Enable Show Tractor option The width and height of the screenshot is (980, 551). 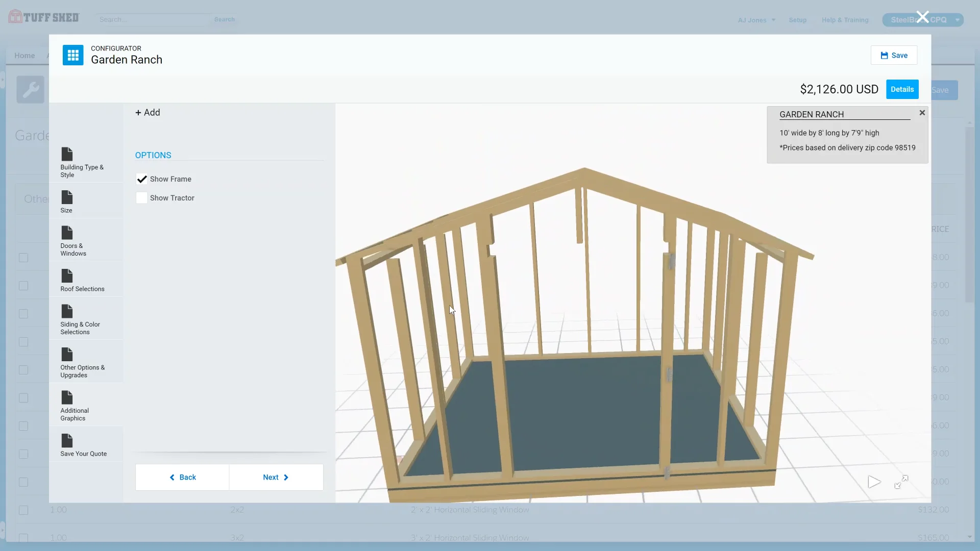click(141, 198)
